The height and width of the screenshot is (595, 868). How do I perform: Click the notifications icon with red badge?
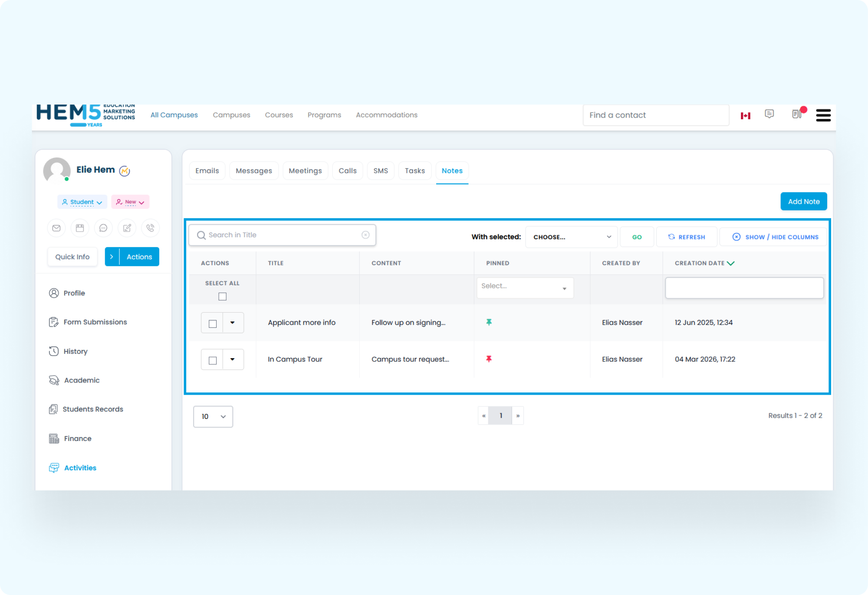pyautogui.click(x=797, y=114)
